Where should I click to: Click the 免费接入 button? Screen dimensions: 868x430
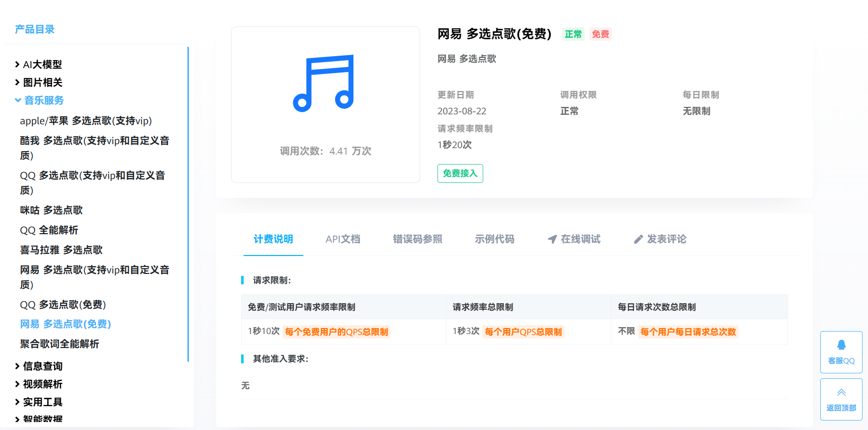460,173
